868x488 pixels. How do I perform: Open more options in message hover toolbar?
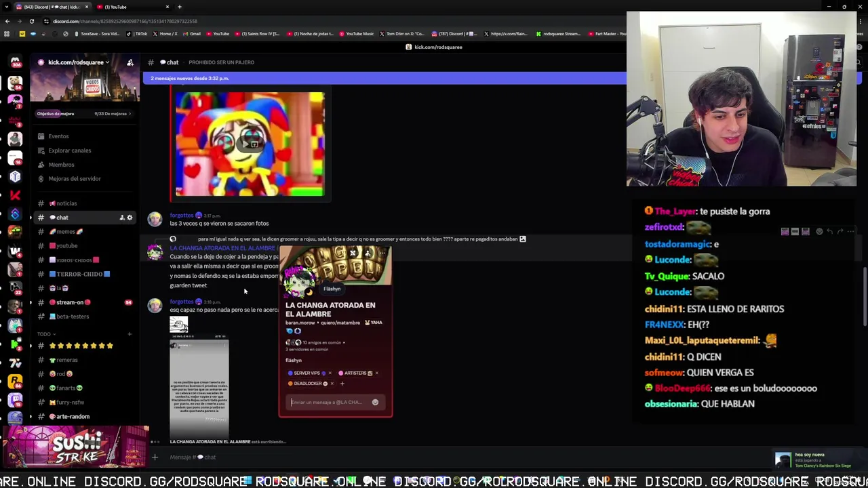[x=850, y=231]
